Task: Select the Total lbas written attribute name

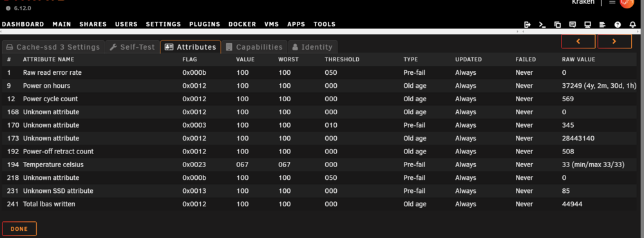Action: [49, 204]
